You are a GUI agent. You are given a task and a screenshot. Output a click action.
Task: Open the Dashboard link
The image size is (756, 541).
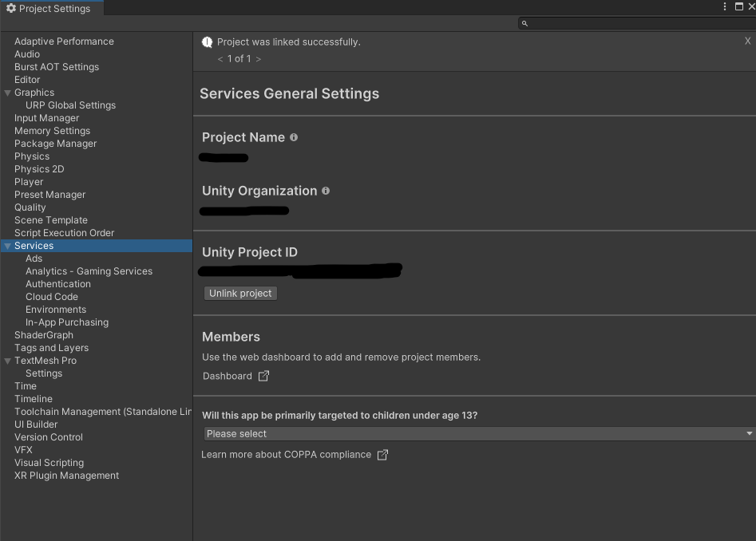pyautogui.click(x=227, y=376)
